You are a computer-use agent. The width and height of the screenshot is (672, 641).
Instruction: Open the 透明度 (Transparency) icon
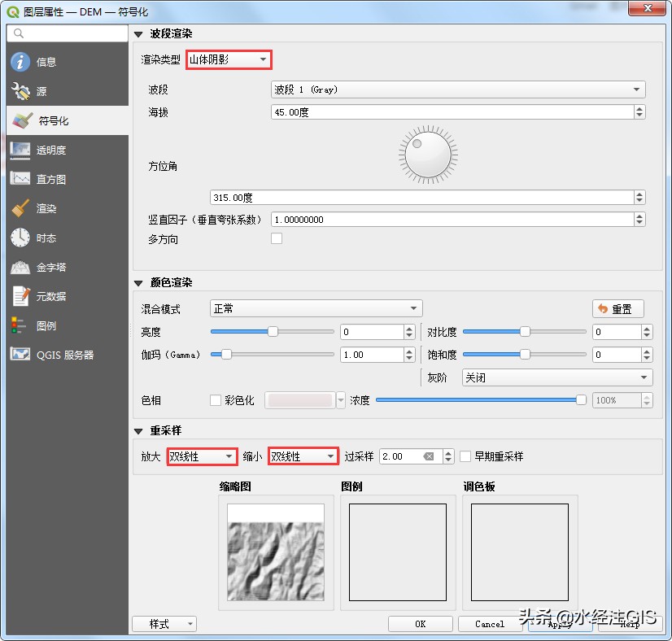coord(20,150)
